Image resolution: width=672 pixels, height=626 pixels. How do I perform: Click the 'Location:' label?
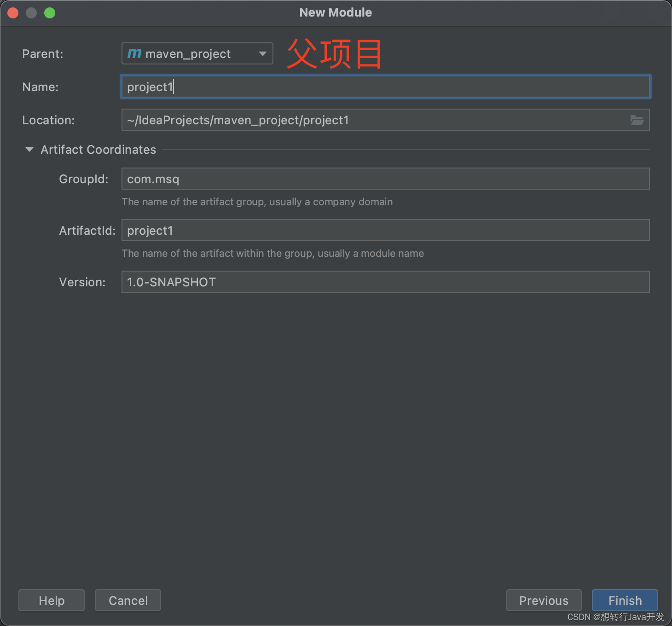[x=48, y=120]
